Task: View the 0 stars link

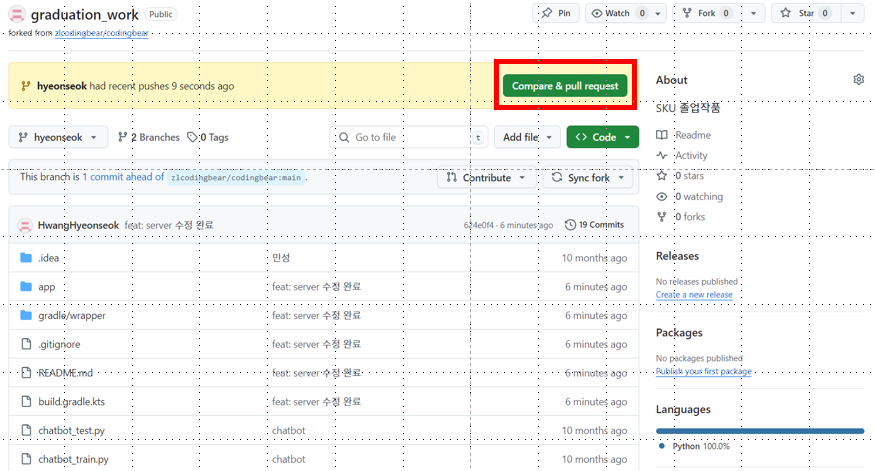Action: pyautogui.click(x=680, y=176)
